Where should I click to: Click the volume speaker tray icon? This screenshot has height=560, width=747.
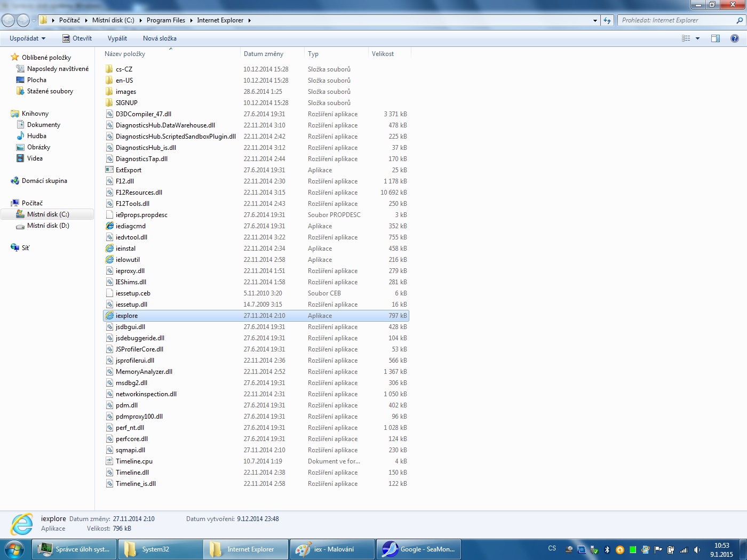click(697, 550)
